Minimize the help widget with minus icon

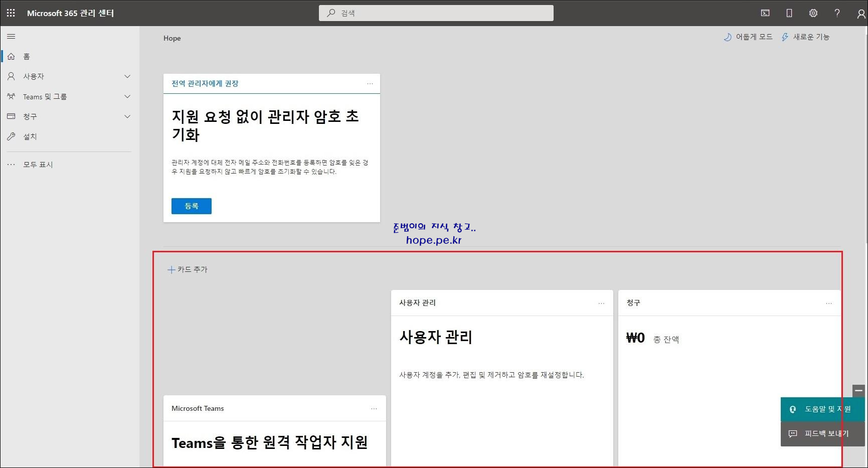[858, 391]
